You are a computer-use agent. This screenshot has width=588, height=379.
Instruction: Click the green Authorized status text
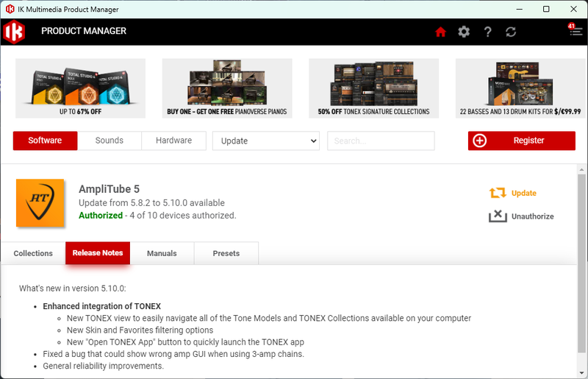point(101,215)
